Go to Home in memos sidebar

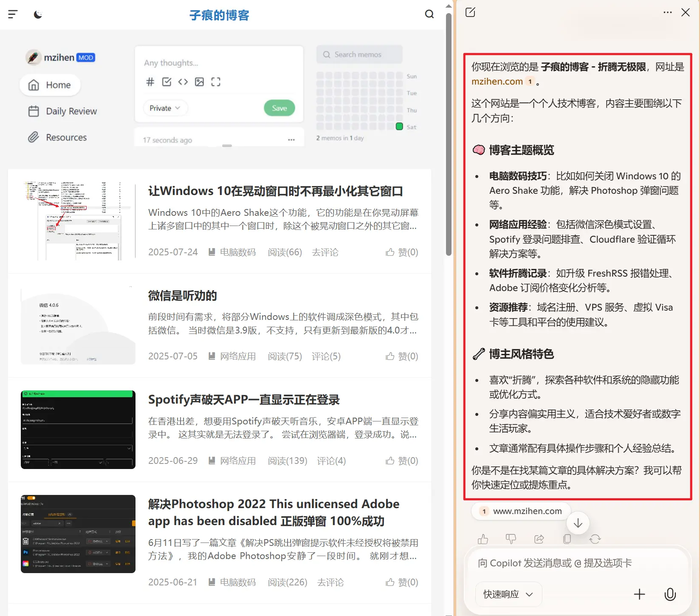tap(50, 85)
